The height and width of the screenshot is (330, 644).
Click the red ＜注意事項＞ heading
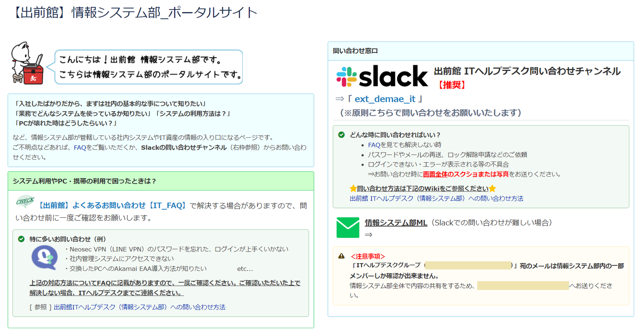(x=368, y=256)
